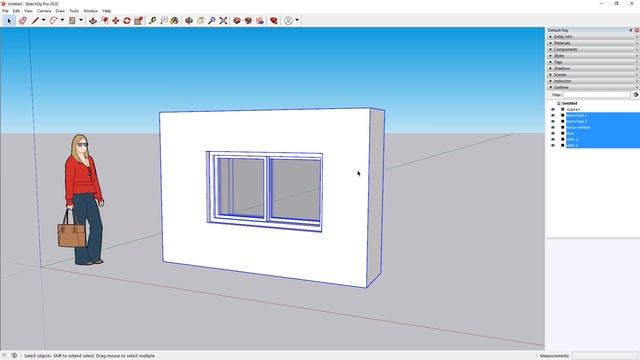640x360 pixels.
Task: Open the Window menu
Action: pos(91,11)
